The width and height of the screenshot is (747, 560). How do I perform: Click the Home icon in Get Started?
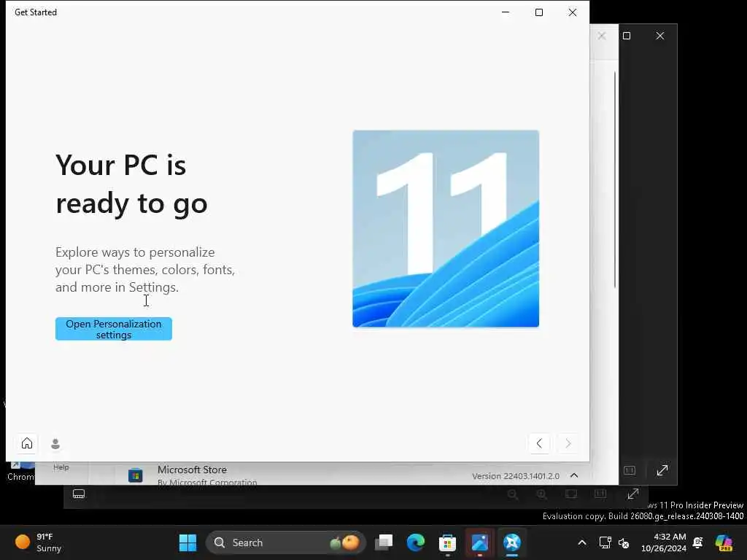(27, 443)
